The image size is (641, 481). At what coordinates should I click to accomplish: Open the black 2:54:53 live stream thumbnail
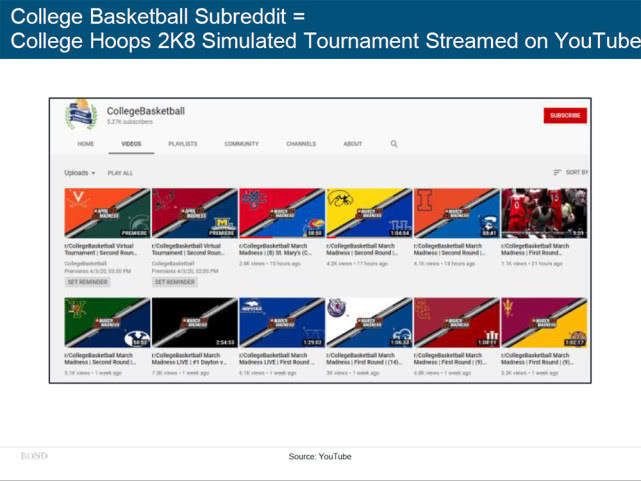pyautogui.click(x=195, y=322)
